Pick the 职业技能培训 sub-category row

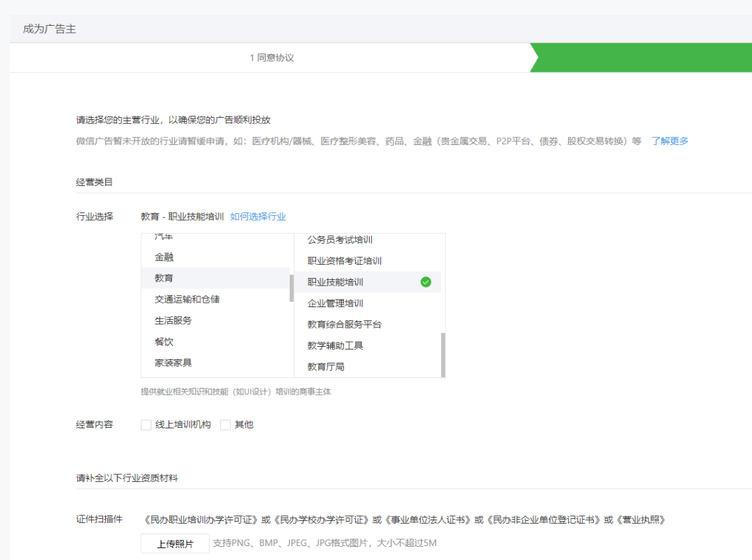coord(368,282)
